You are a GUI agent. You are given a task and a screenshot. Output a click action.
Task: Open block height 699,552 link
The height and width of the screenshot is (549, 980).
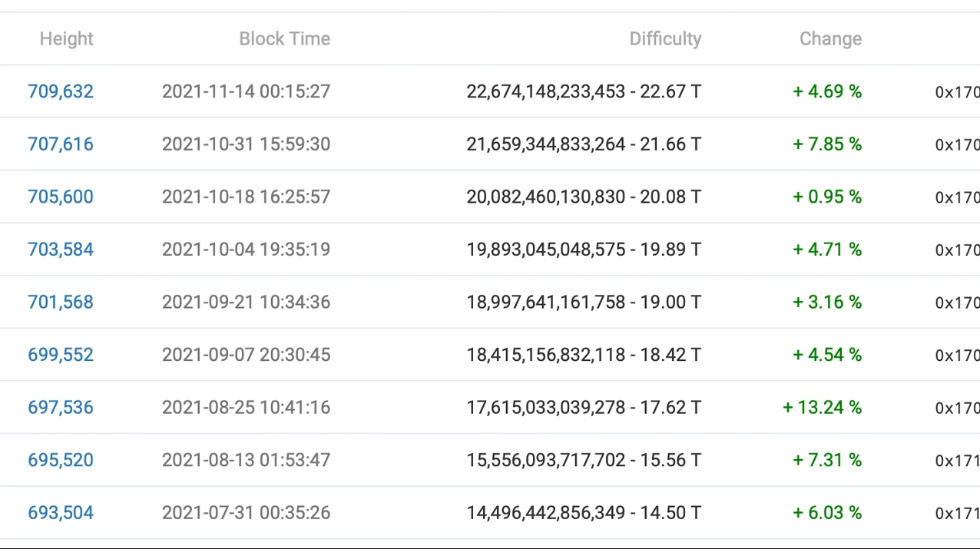(61, 355)
